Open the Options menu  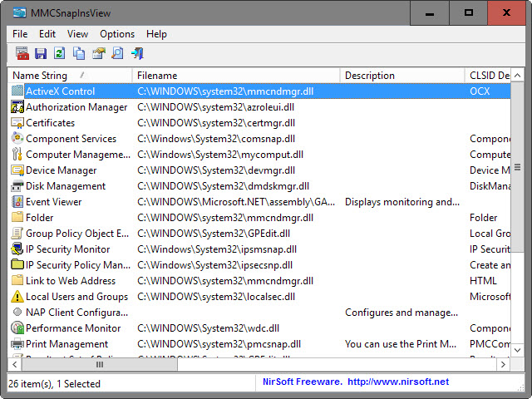pos(117,34)
